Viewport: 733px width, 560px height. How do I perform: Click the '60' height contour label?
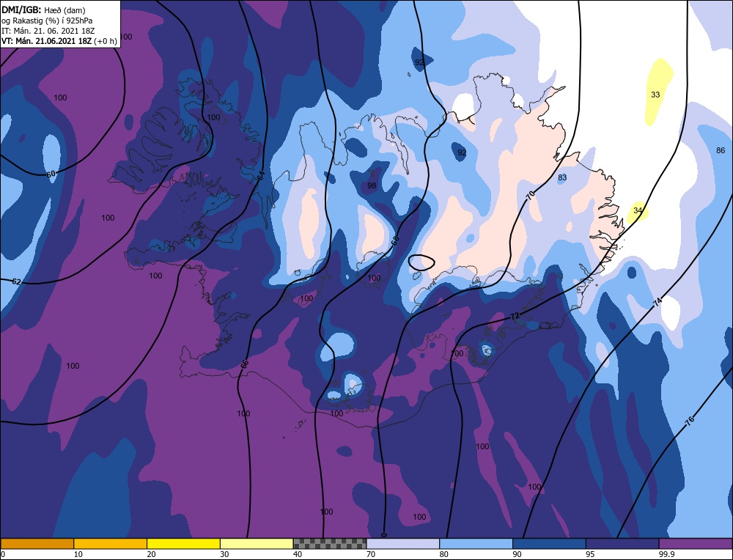click(x=51, y=174)
